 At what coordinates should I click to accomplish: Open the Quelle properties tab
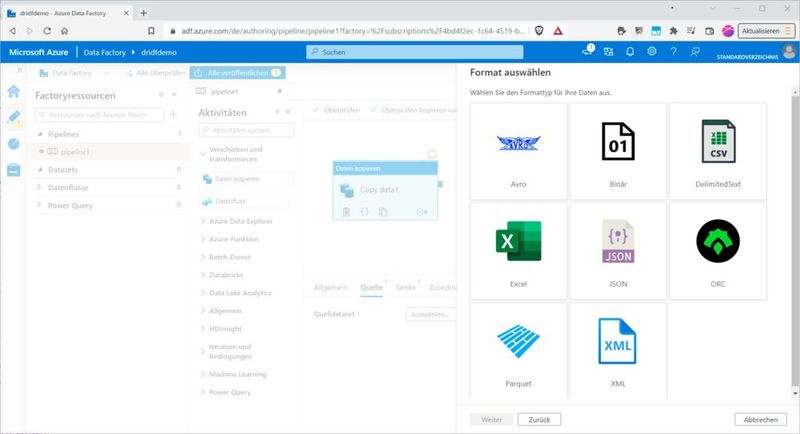(x=371, y=288)
